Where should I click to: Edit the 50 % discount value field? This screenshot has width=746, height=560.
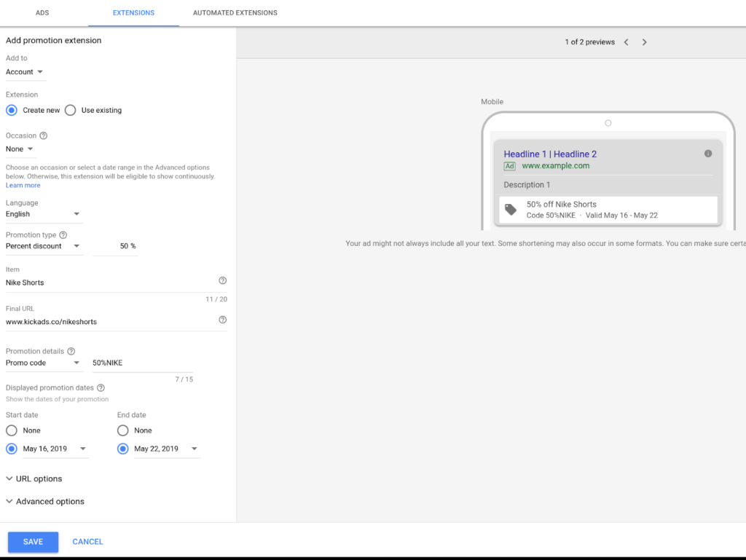pos(116,246)
